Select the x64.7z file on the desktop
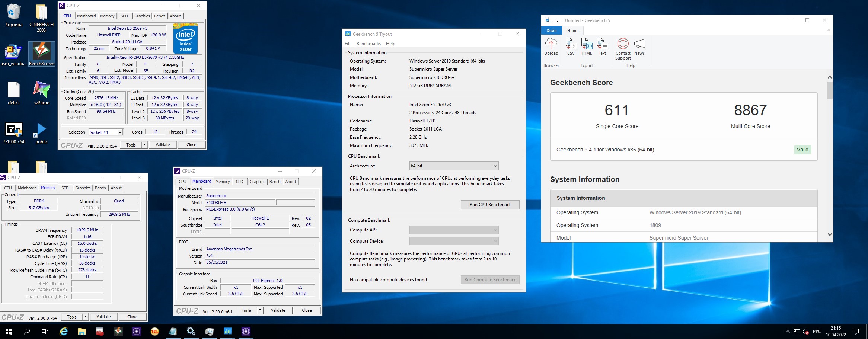 [x=14, y=93]
